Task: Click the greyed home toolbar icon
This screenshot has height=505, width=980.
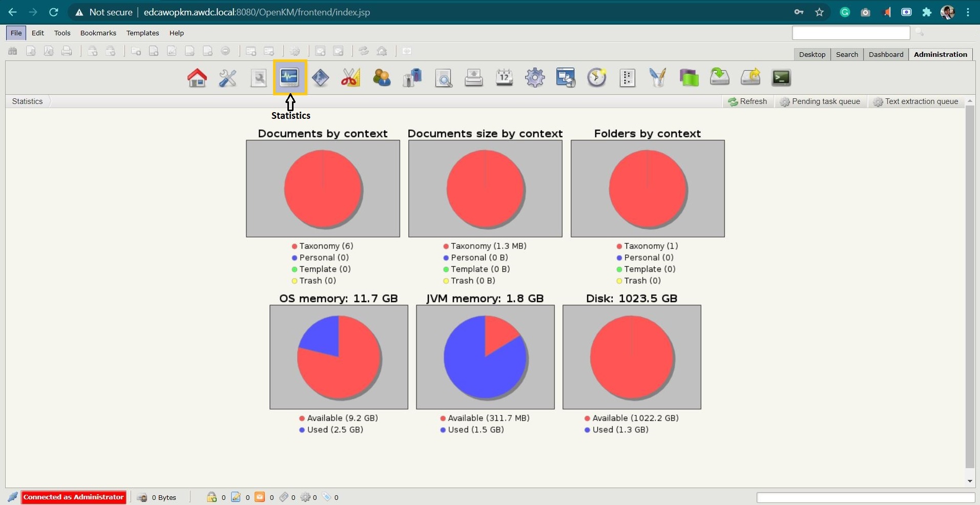Action: point(382,51)
